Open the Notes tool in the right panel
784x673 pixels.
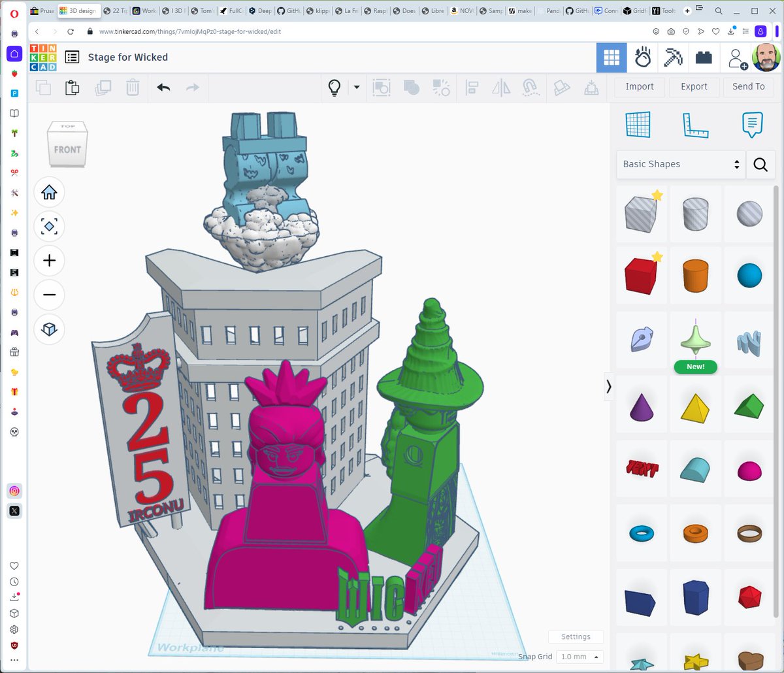[x=751, y=124]
